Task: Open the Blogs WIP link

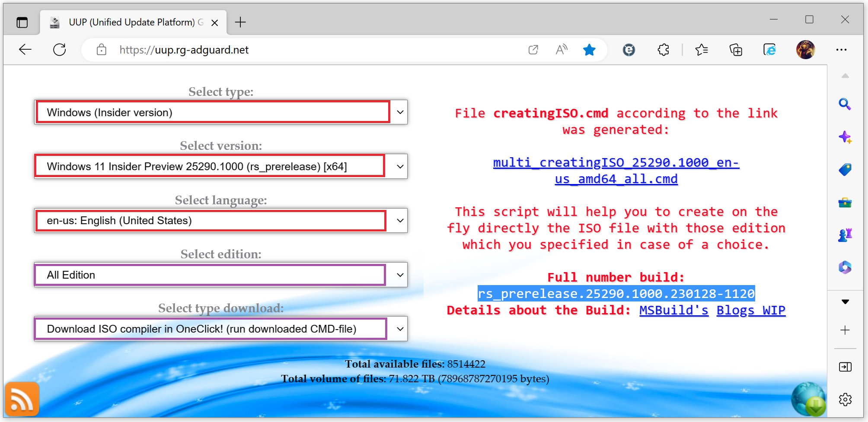Action: click(751, 310)
